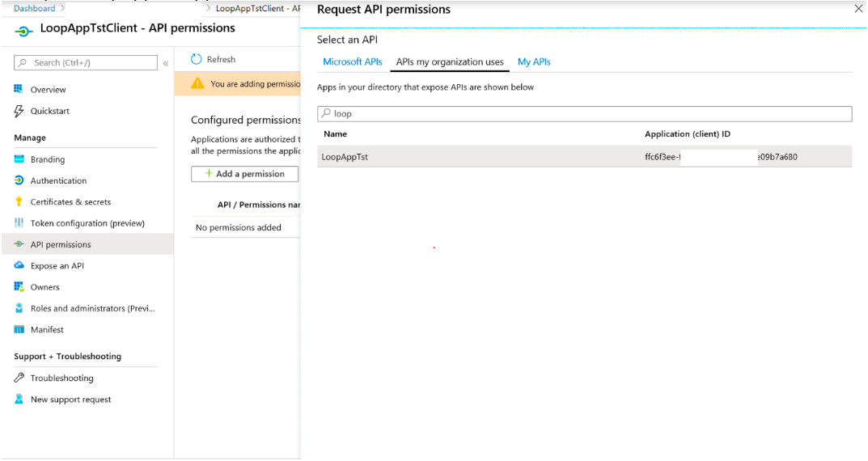This screenshot has height=461, width=868.
Task: Click the Owners icon in sidebar
Action: pyautogui.click(x=19, y=286)
